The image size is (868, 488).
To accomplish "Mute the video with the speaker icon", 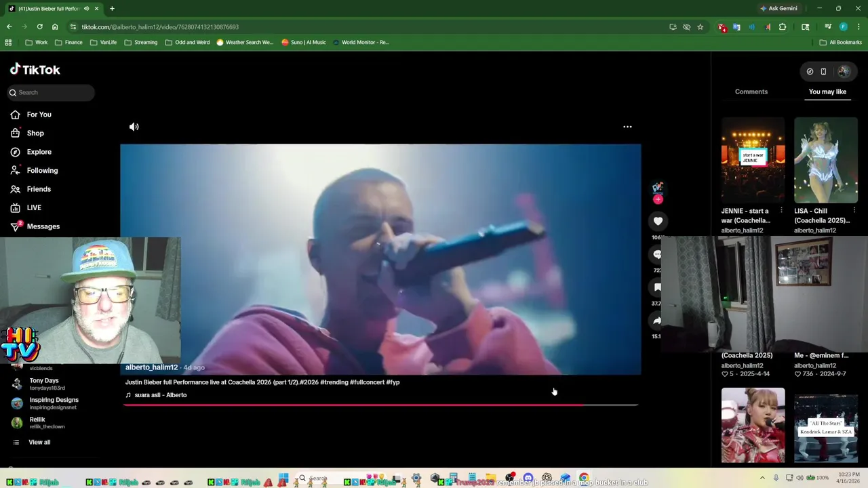I will click(x=134, y=127).
